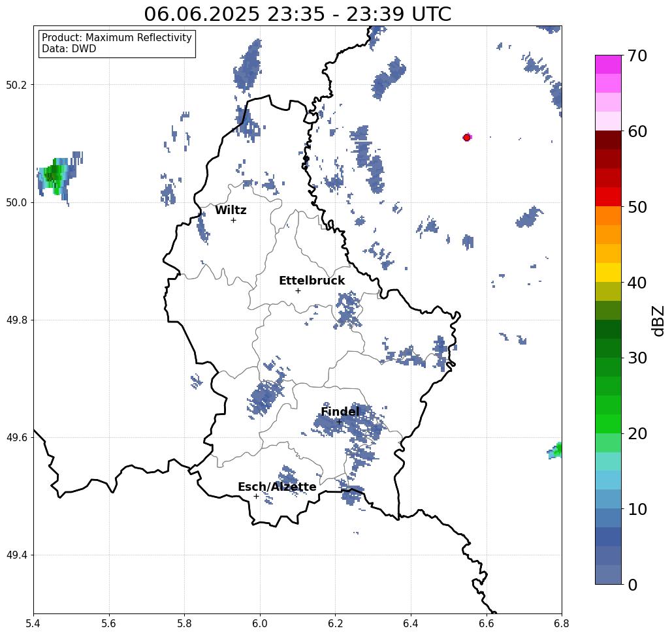
Task: Click the orange colorbar swatch below 50
Action: pyautogui.click(x=608, y=216)
